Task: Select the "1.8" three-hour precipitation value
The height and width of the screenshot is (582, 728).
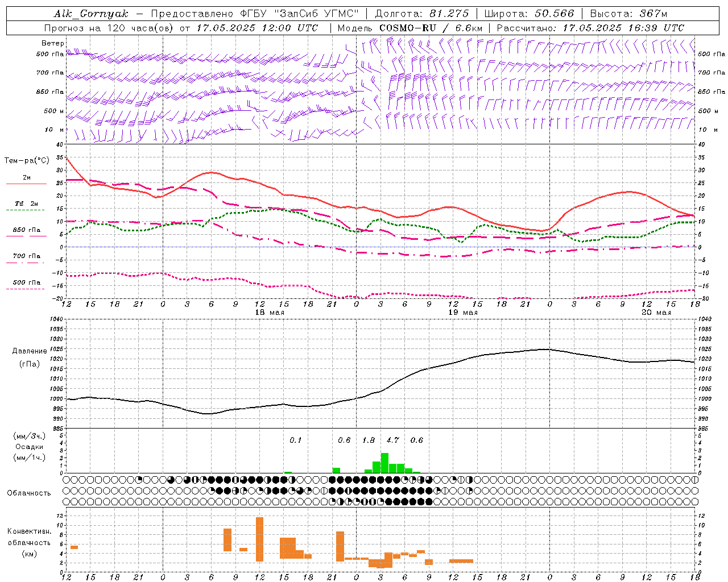Action: (x=369, y=440)
